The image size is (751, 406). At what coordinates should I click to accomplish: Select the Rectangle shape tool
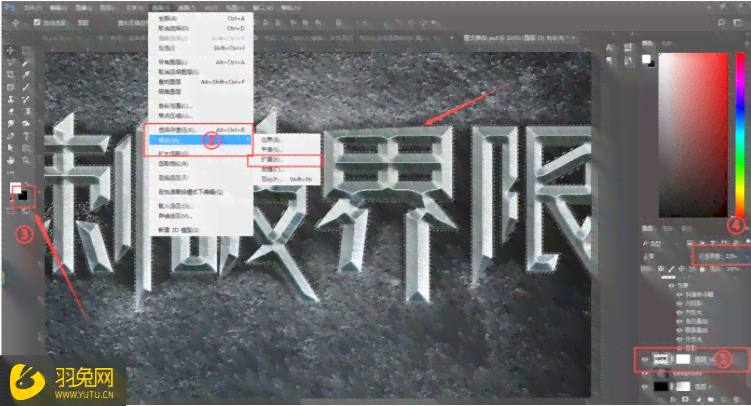coord(26,148)
